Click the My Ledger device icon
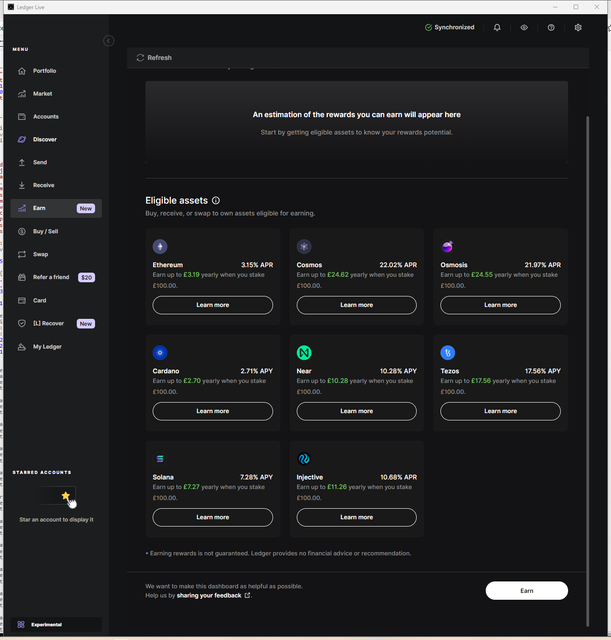Viewport: 611px width, 640px height. coord(22,347)
